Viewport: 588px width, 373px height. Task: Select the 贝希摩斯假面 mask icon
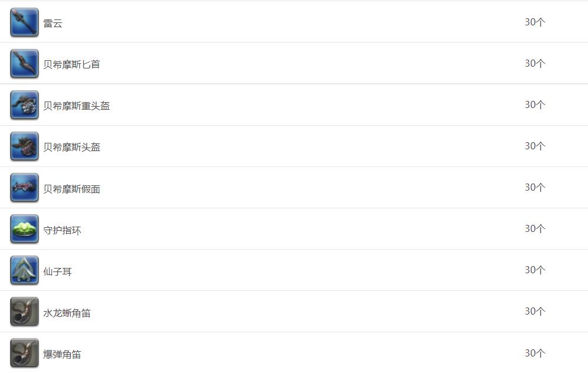pyautogui.click(x=24, y=188)
